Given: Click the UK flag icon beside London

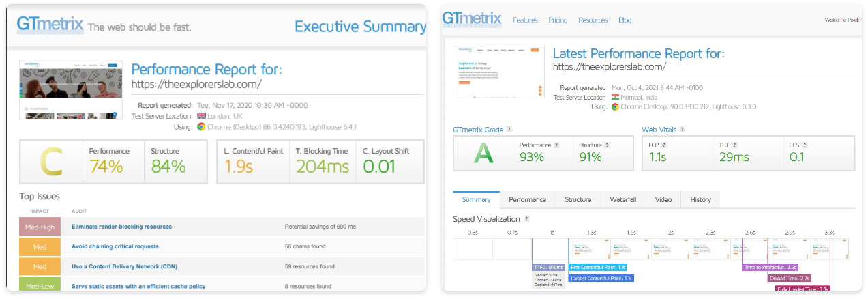Looking at the screenshot, I should [201, 116].
